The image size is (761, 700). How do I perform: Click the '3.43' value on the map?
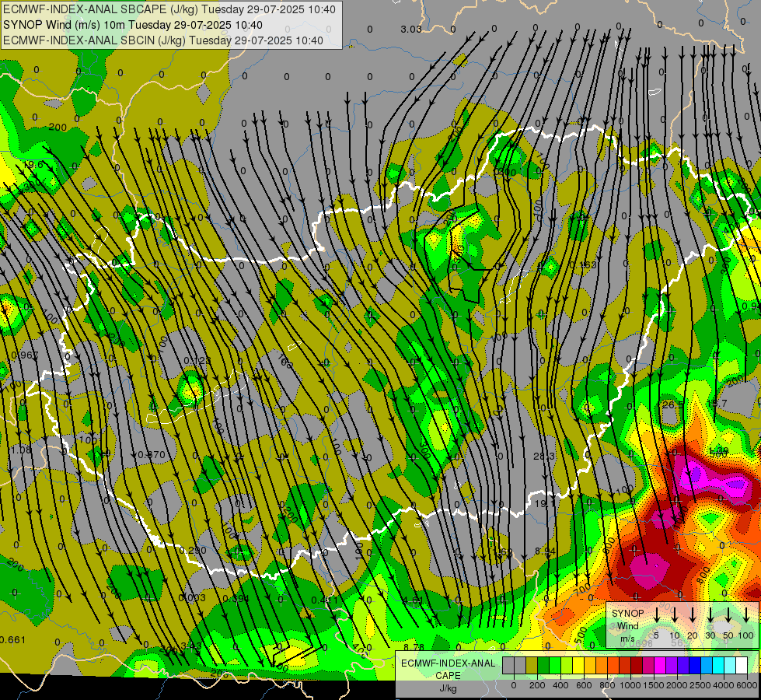point(191,645)
